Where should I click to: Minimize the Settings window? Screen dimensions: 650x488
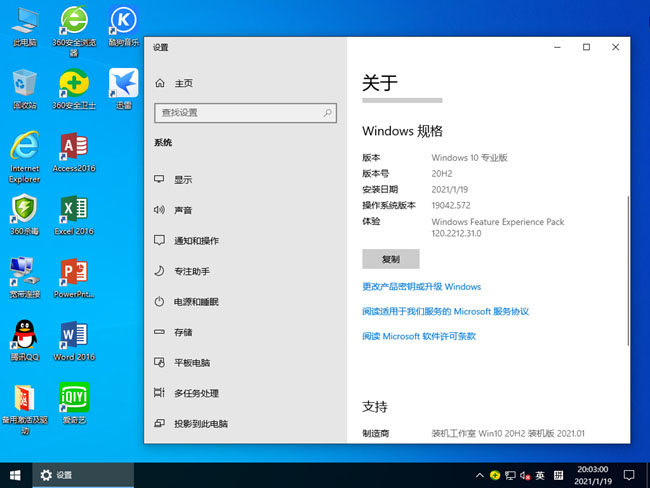(557, 47)
